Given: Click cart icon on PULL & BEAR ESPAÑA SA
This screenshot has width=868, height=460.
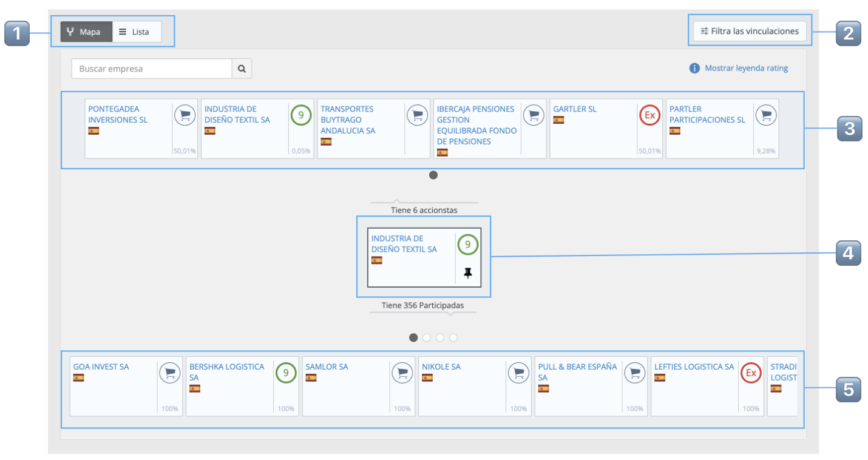Looking at the screenshot, I should [635, 372].
